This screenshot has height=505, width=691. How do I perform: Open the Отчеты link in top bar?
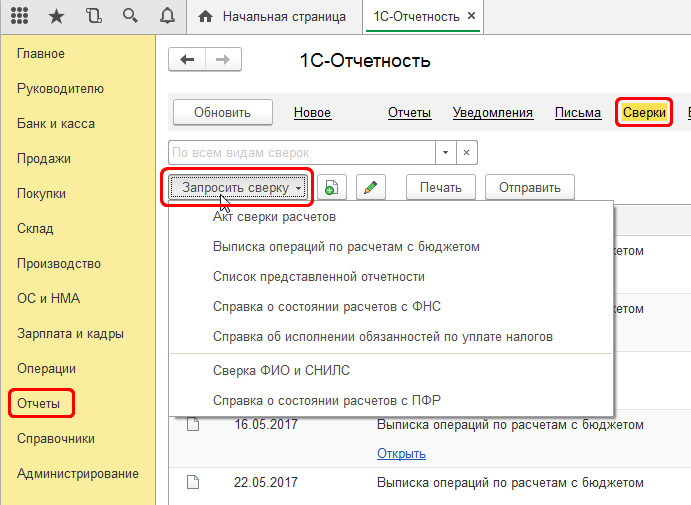409,113
